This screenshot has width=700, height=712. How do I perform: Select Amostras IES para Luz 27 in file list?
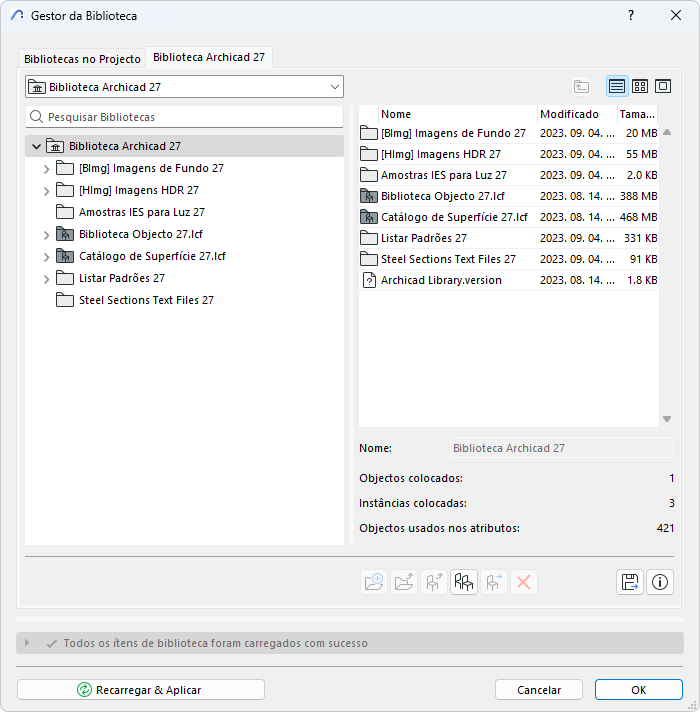click(508, 175)
